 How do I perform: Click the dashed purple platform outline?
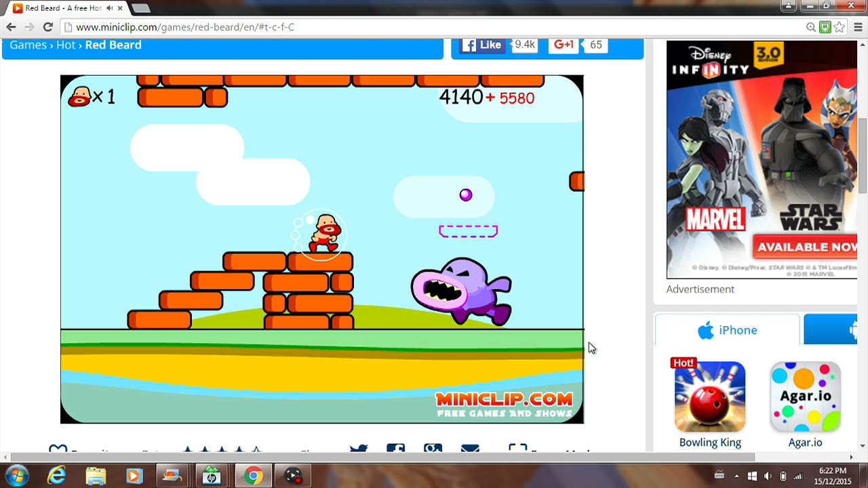(468, 232)
